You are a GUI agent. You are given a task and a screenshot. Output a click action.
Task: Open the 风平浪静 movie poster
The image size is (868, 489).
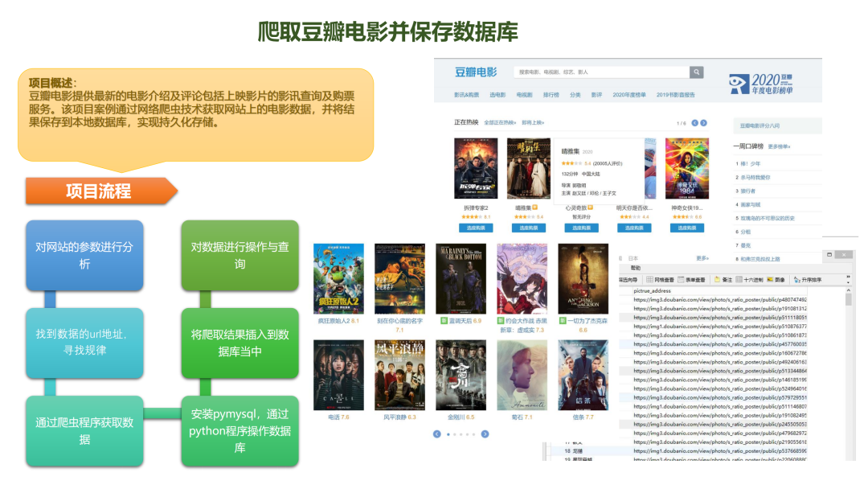[399, 375]
